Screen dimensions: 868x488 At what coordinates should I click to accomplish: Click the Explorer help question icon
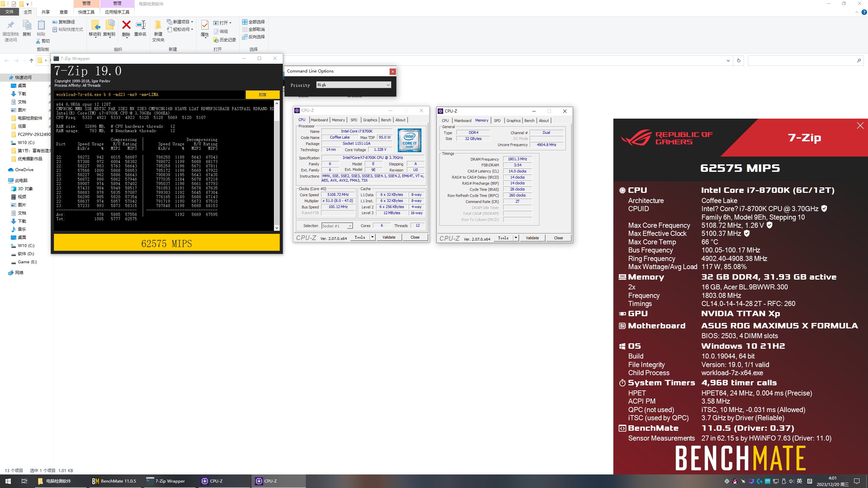point(864,12)
